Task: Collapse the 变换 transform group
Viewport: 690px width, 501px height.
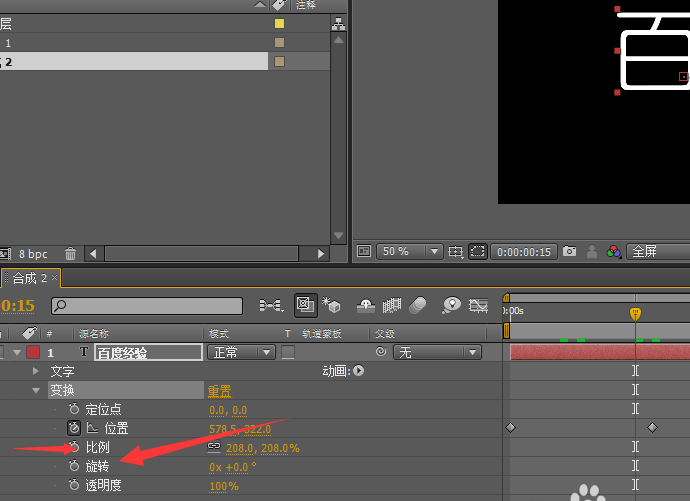Action: pyautogui.click(x=36, y=390)
